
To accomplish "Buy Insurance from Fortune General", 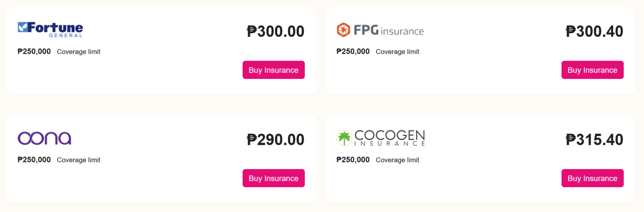I will [x=273, y=70].
